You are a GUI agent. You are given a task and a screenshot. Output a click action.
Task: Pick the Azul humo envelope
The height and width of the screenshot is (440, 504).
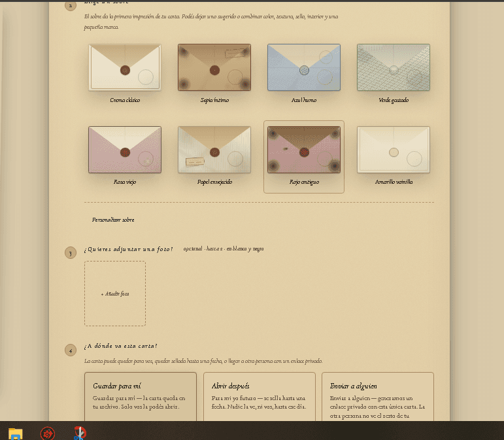[x=304, y=67]
